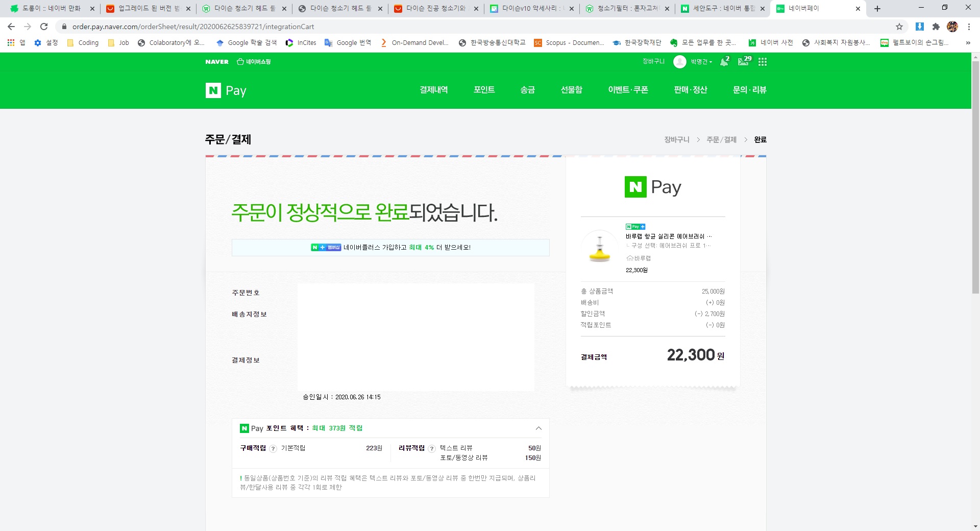Open the Apps grid bookmark shortcut
This screenshot has width=980, height=531.
(16, 43)
